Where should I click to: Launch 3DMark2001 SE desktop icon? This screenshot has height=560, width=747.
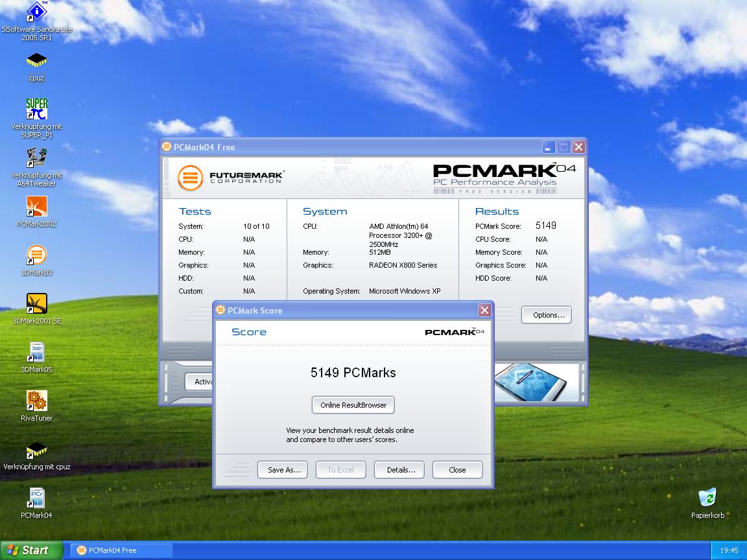point(36,304)
